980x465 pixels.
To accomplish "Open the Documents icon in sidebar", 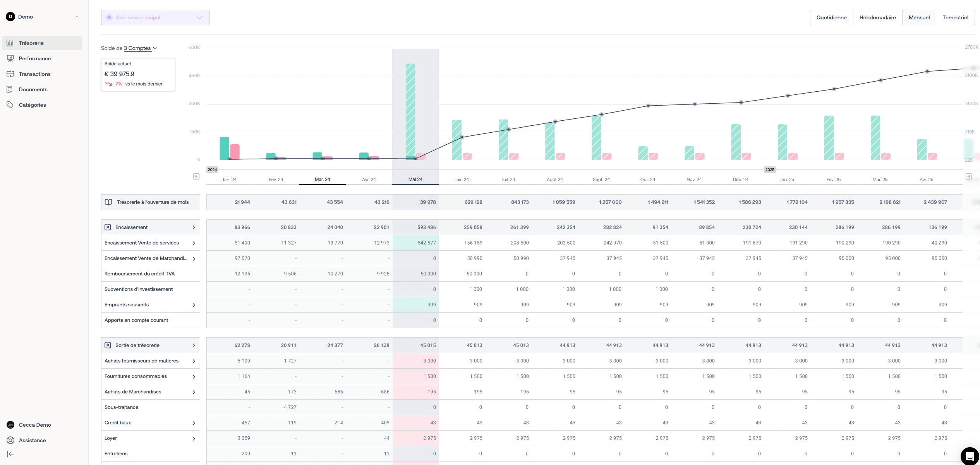I will coord(10,89).
